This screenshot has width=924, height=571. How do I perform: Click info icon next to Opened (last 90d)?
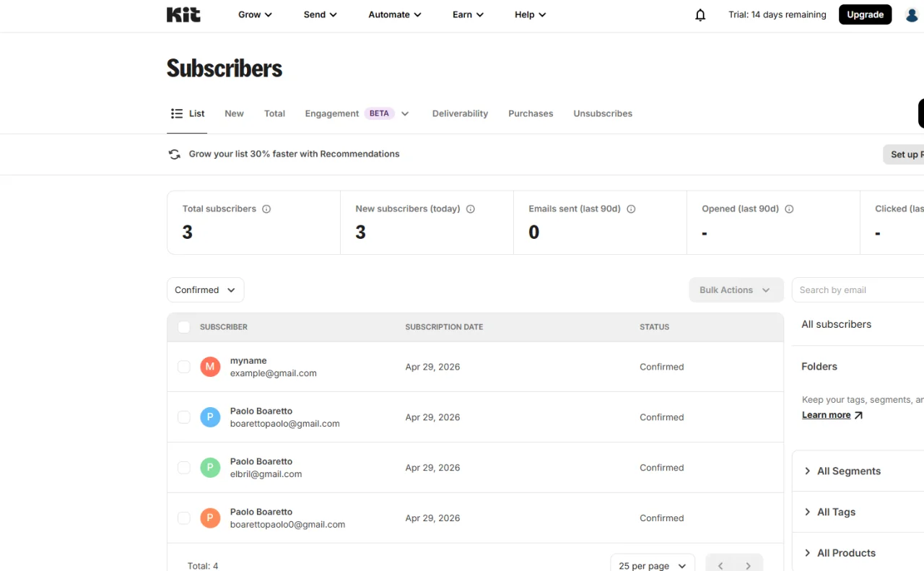[789, 209]
